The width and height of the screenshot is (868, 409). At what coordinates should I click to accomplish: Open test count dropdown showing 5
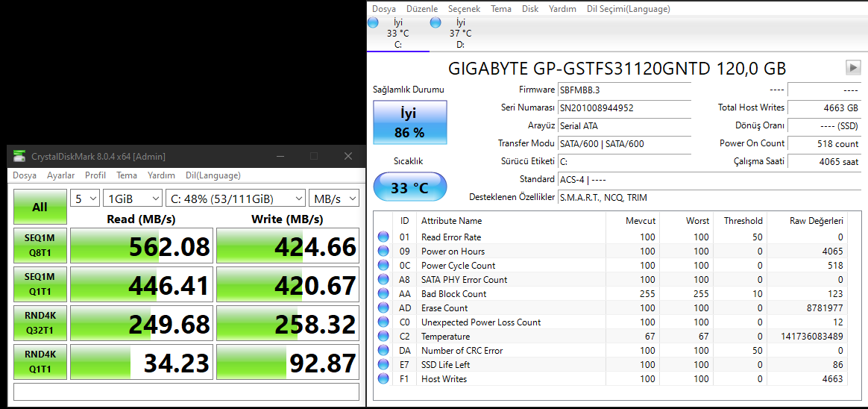pyautogui.click(x=85, y=199)
